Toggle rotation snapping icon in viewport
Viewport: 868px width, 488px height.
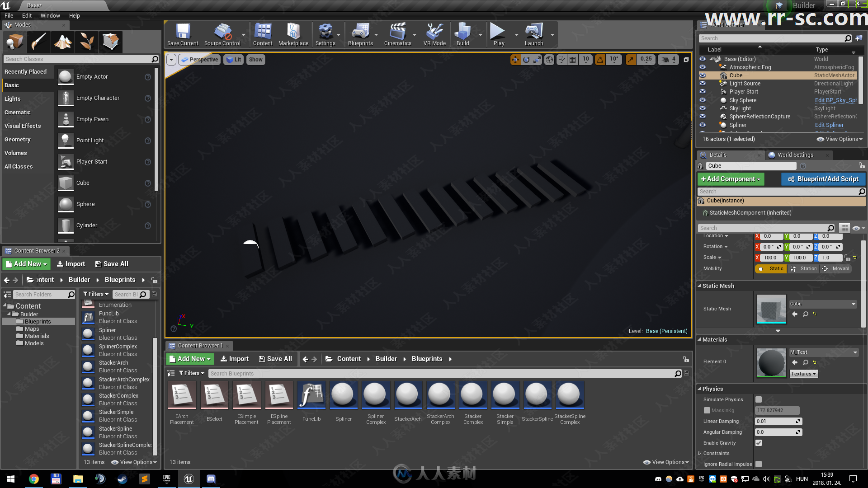pyautogui.click(x=600, y=59)
